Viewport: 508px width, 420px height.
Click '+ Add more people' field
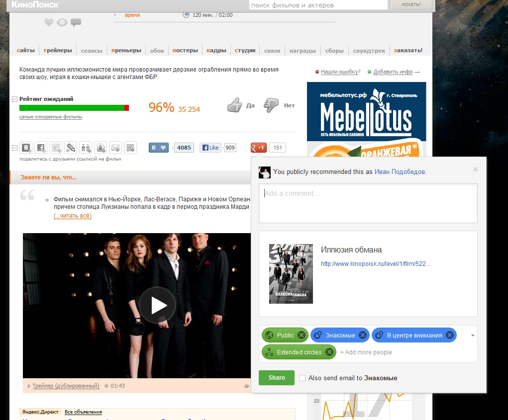(x=366, y=352)
